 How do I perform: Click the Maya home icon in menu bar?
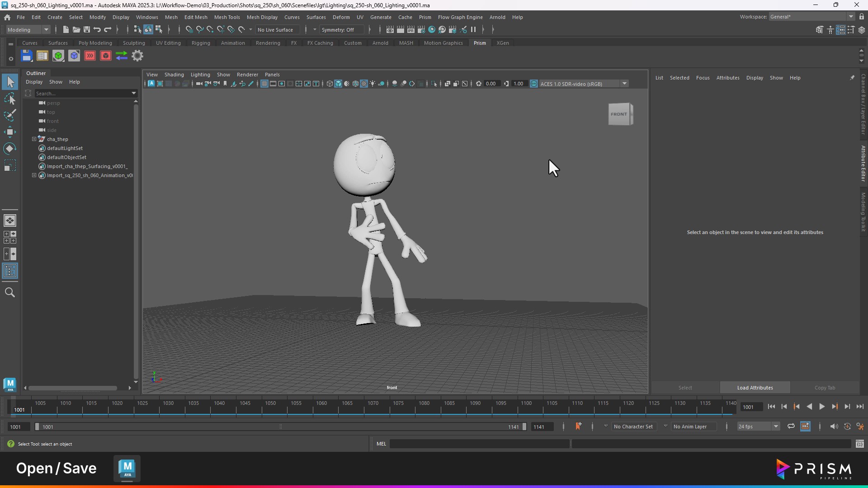[x=7, y=17]
